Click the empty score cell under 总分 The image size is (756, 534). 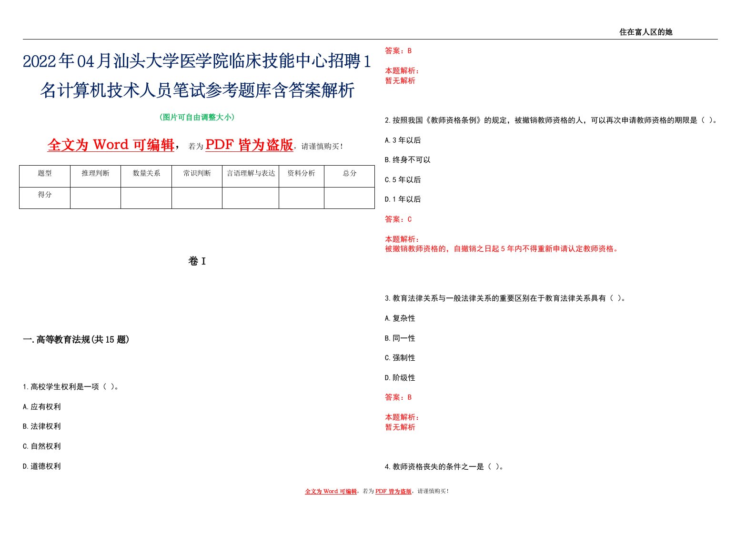coord(350,198)
